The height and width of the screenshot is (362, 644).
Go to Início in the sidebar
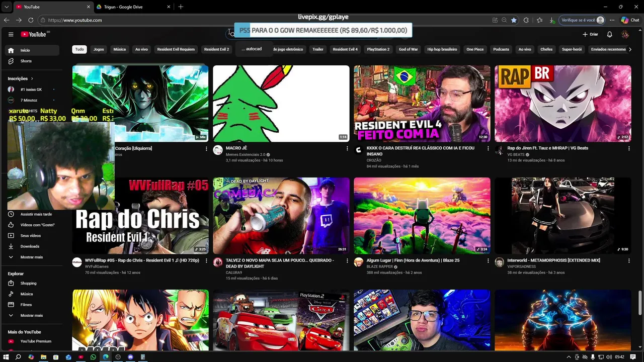[33, 50]
